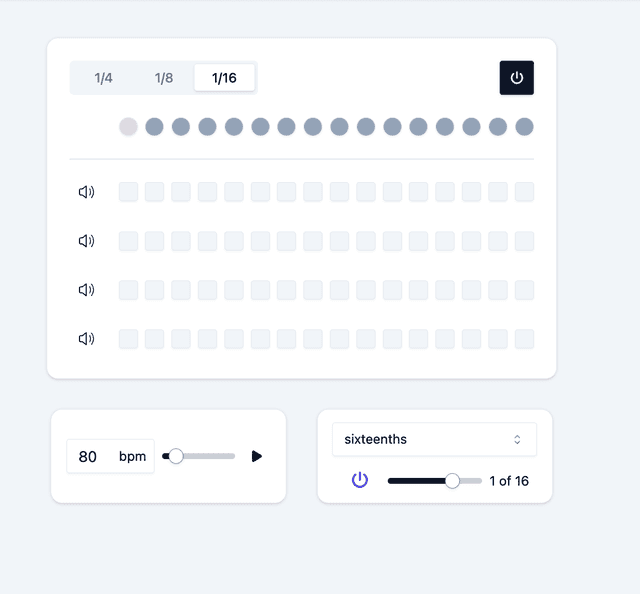Switch to the 1/4 tab
This screenshot has width=640, height=594.
tap(103, 78)
